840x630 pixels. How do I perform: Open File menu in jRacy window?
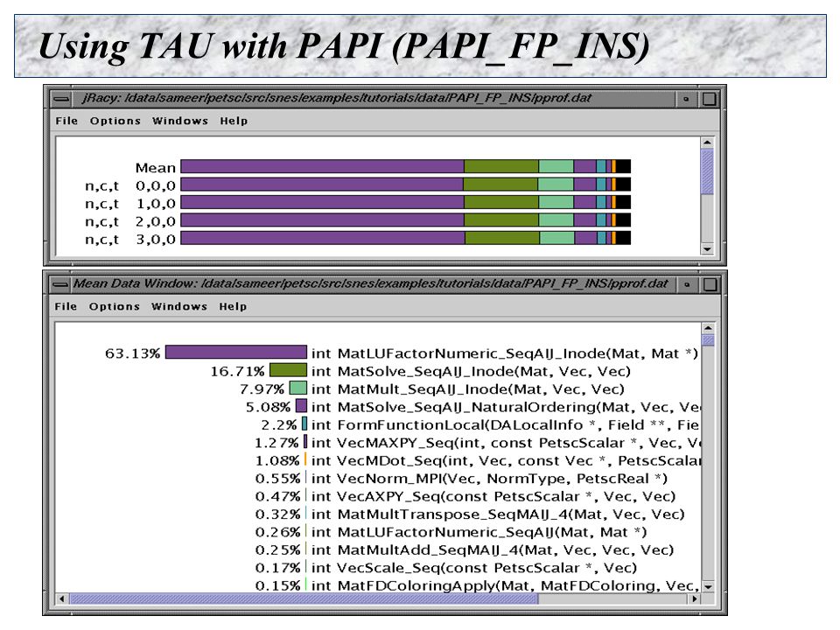point(66,121)
